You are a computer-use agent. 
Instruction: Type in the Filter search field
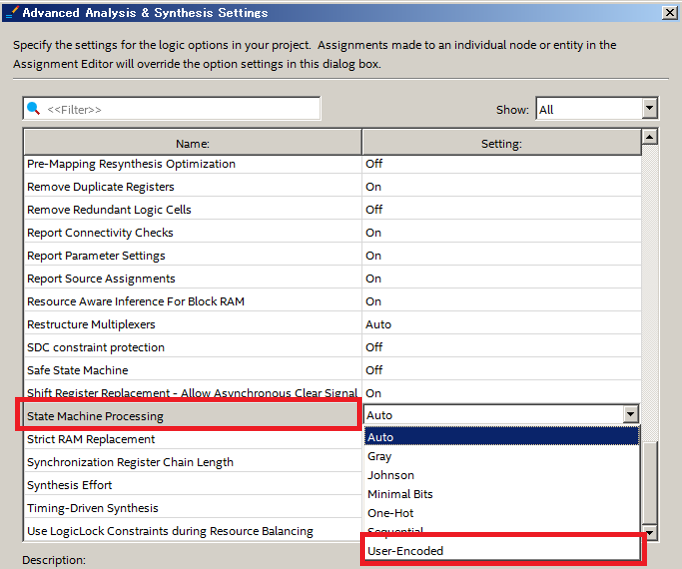pos(180,109)
